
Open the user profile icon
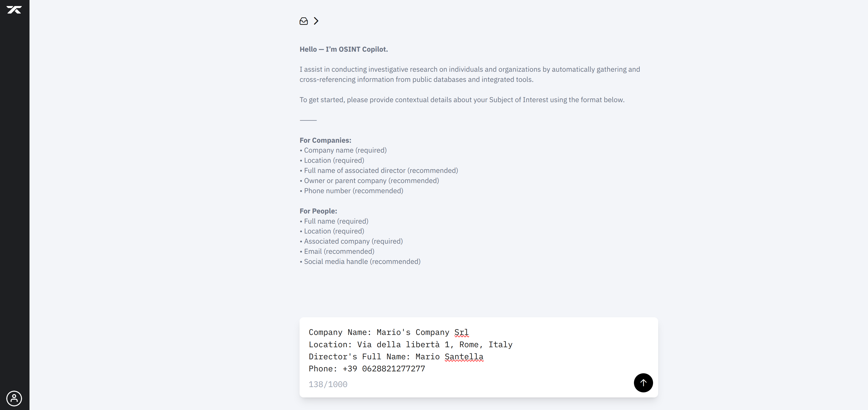14,398
